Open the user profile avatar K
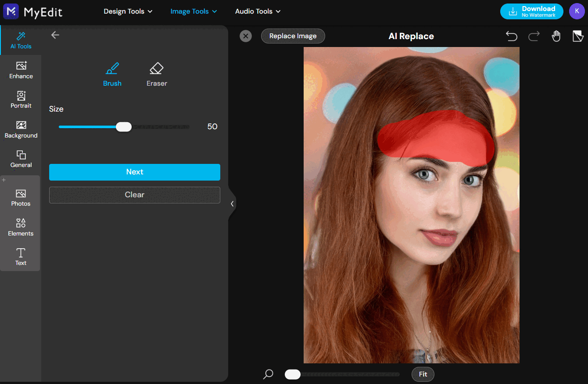This screenshot has width=588, height=384. click(577, 11)
